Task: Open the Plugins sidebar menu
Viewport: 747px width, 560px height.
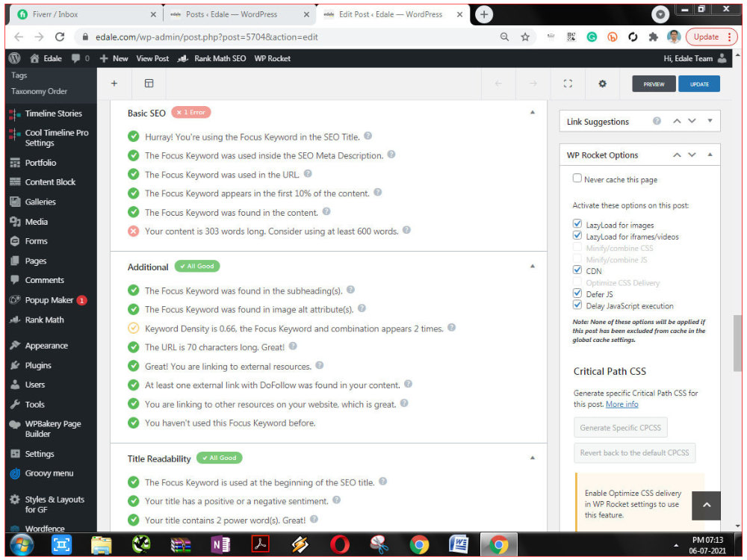Action: coord(38,365)
